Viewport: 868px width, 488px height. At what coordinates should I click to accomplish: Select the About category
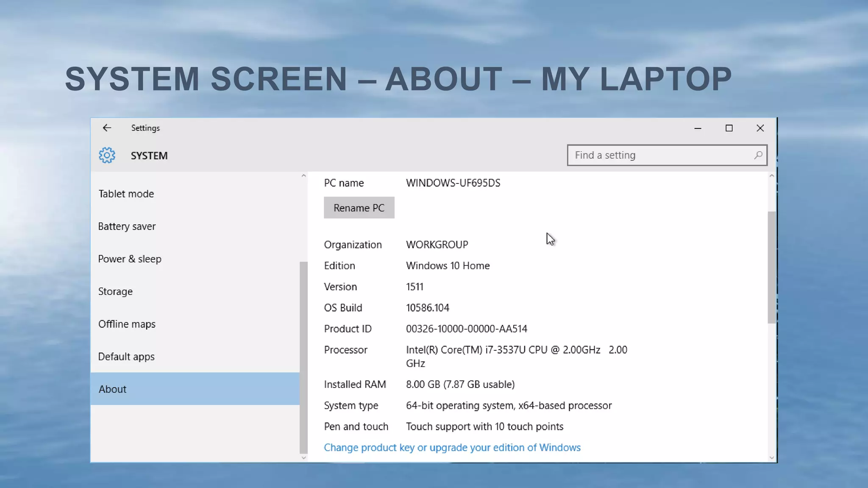[x=195, y=389]
